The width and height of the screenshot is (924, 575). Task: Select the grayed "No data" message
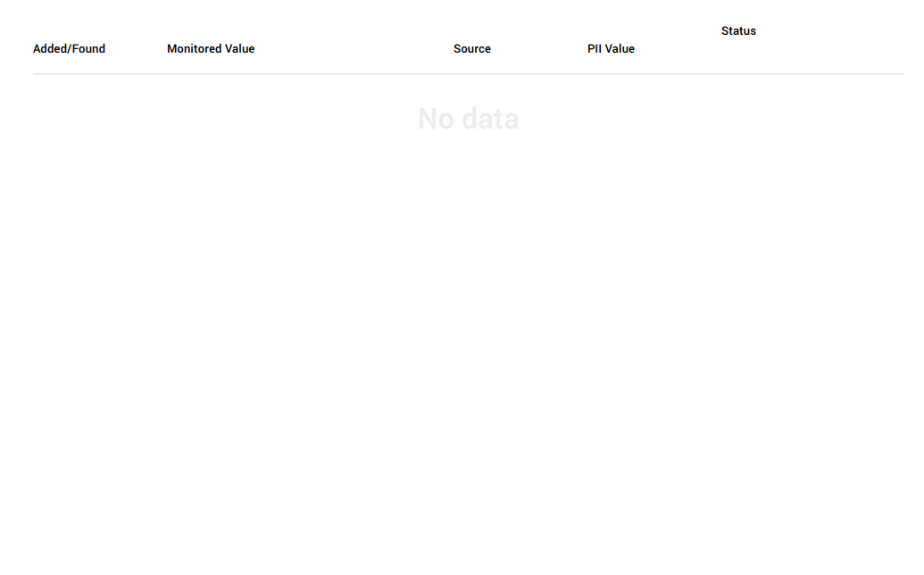coord(468,119)
